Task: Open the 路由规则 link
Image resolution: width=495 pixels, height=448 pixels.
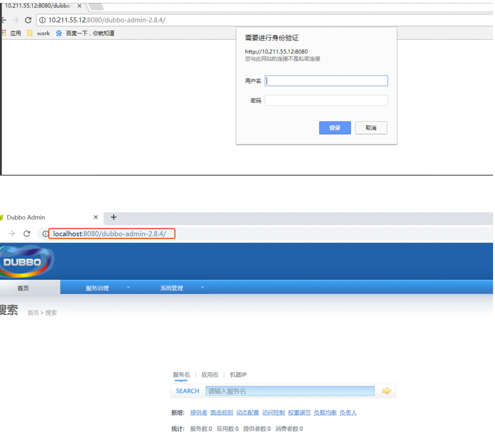Action: pyautogui.click(x=222, y=413)
